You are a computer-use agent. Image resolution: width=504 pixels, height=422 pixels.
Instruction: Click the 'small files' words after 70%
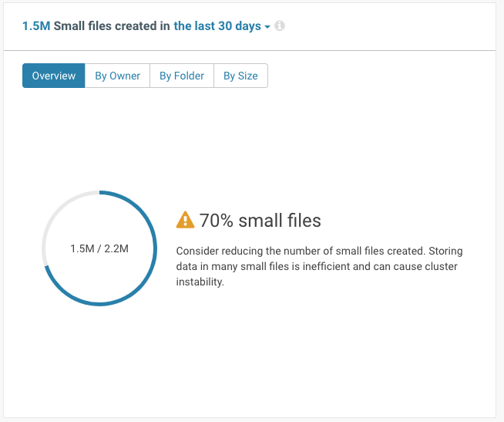(x=280, y=221)
